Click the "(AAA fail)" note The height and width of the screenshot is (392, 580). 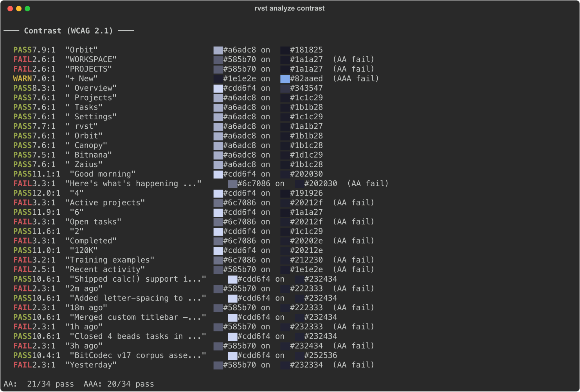(x=356, y=79)
